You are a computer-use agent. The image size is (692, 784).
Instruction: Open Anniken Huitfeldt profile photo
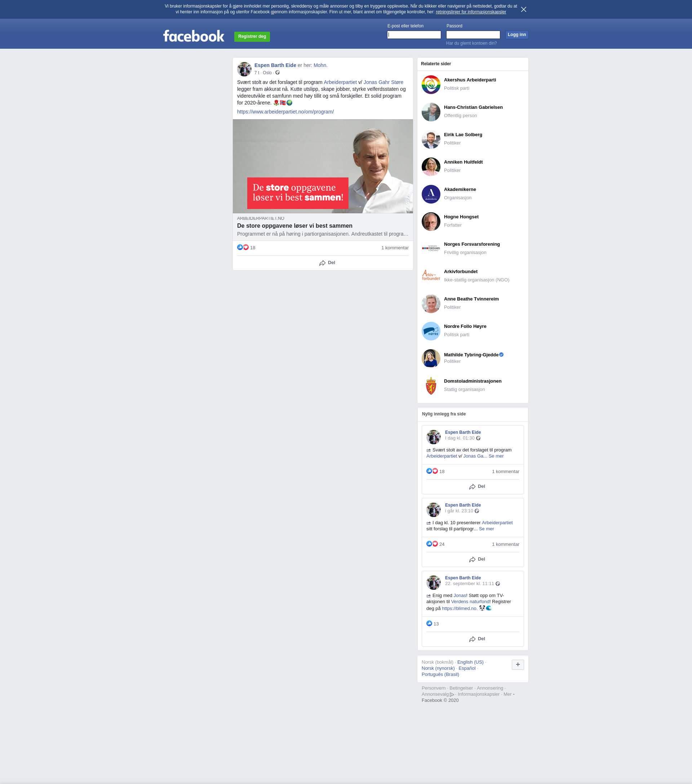coord(431,166)
